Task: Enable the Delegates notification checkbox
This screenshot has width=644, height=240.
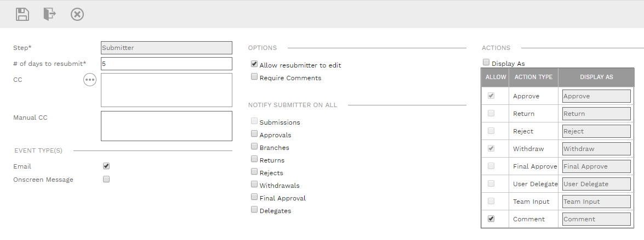Action: [254, 210]
